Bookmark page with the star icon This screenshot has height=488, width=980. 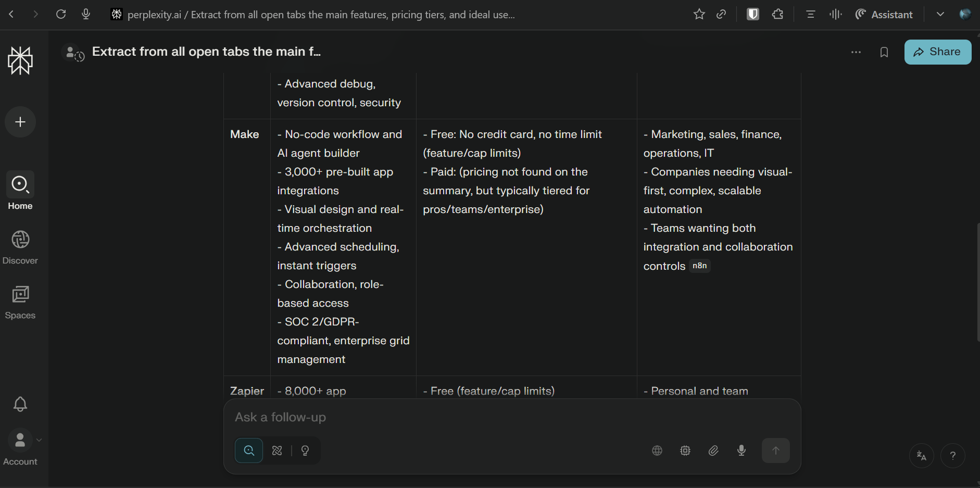pos(699,15)
